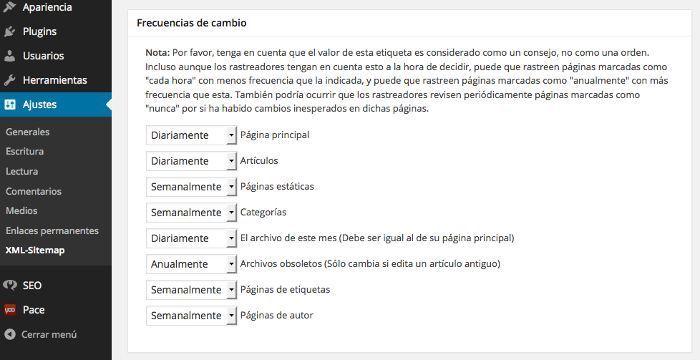Collapse sidebar with Cerrar menú arrow icon
Image resolution: width=700 pixels, height=360 pixels.
tap(9, 334)
